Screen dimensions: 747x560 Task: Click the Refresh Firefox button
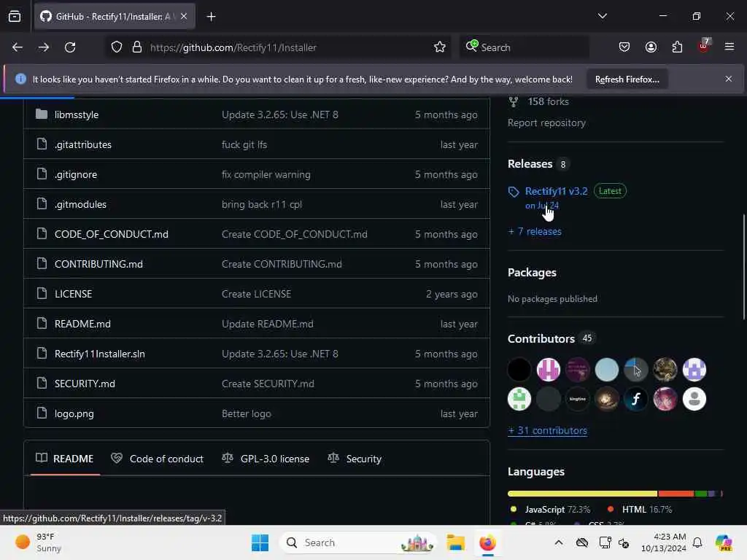click(x=627, y=79)
